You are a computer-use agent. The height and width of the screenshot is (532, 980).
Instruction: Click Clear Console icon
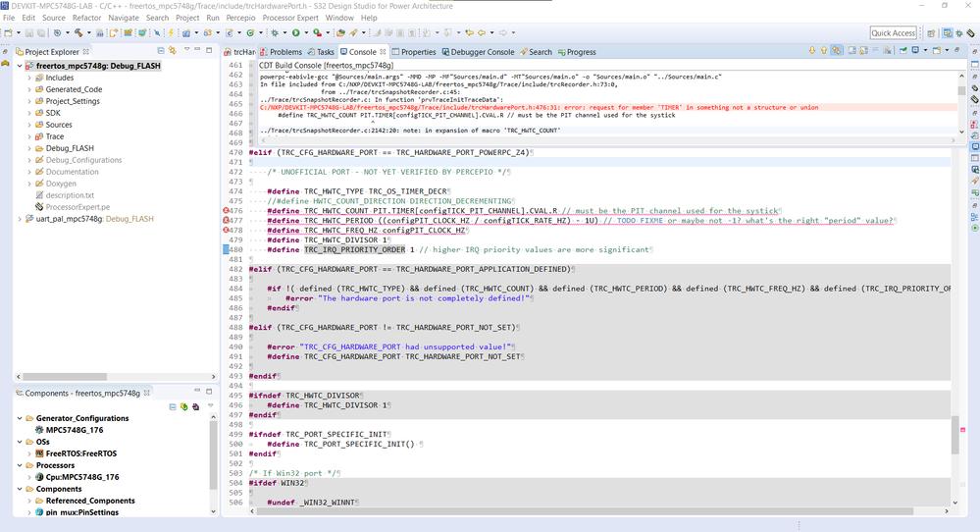click(887, 51)
